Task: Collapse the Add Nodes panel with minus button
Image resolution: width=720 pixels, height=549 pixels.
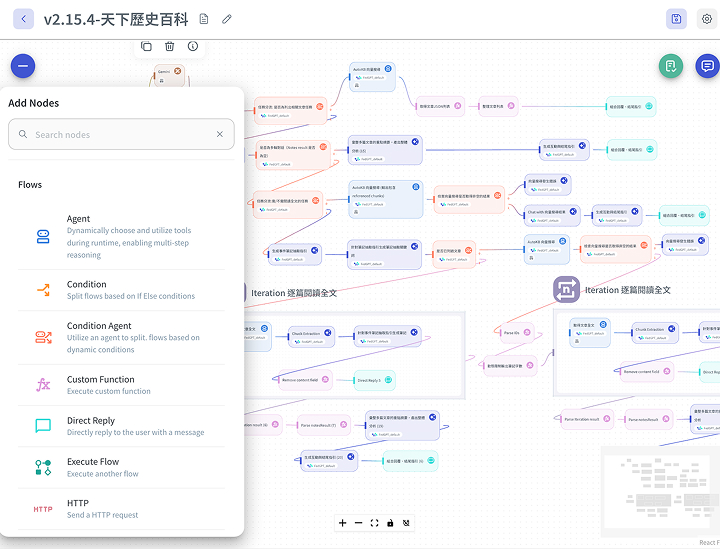Action: pos(23,66)
